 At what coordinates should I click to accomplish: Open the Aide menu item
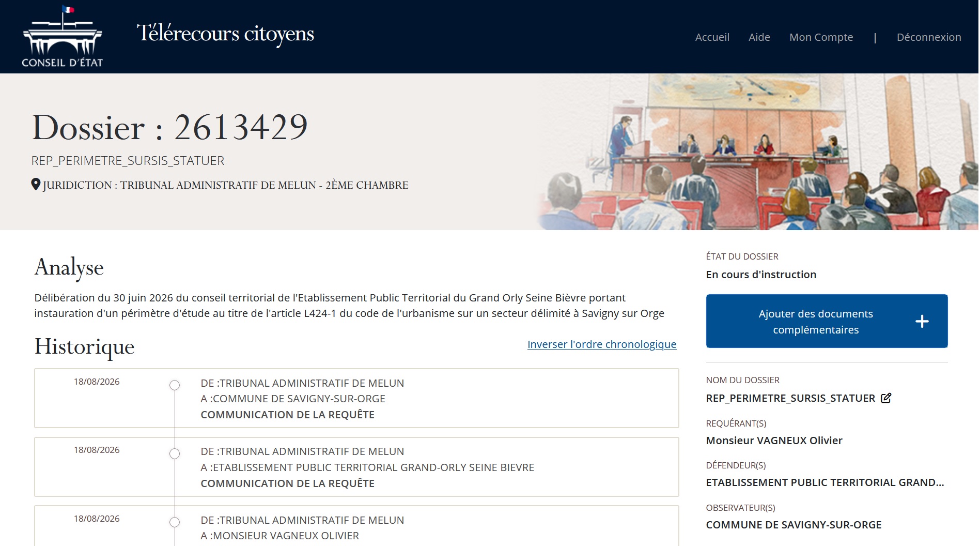pyautogui.click(x=759, y=37)
